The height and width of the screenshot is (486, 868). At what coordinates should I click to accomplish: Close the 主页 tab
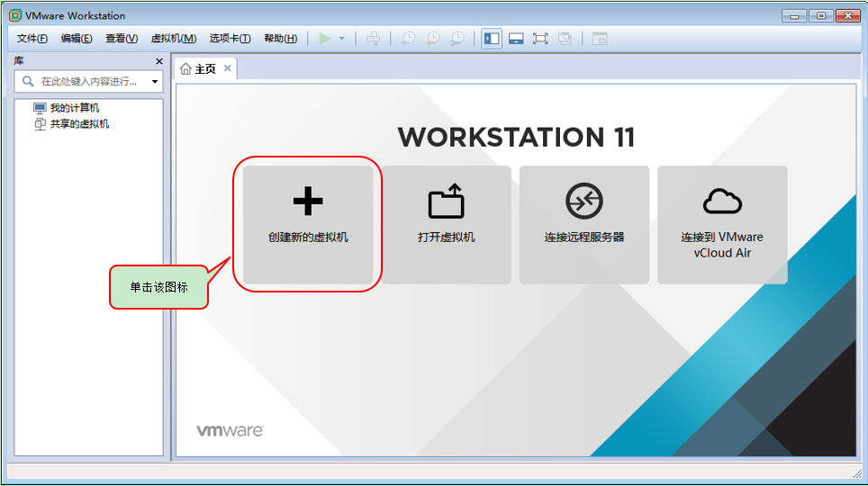tap(228, 68)
